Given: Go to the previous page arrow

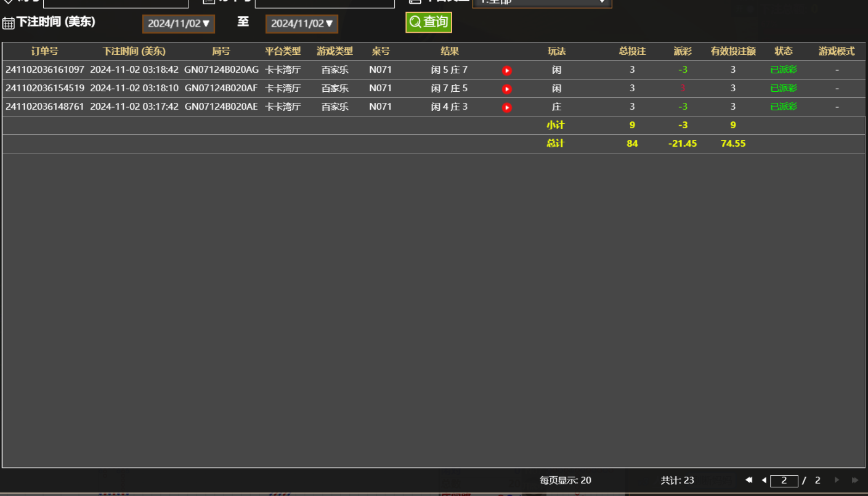Looking at the screenshot, I should 764,480.
